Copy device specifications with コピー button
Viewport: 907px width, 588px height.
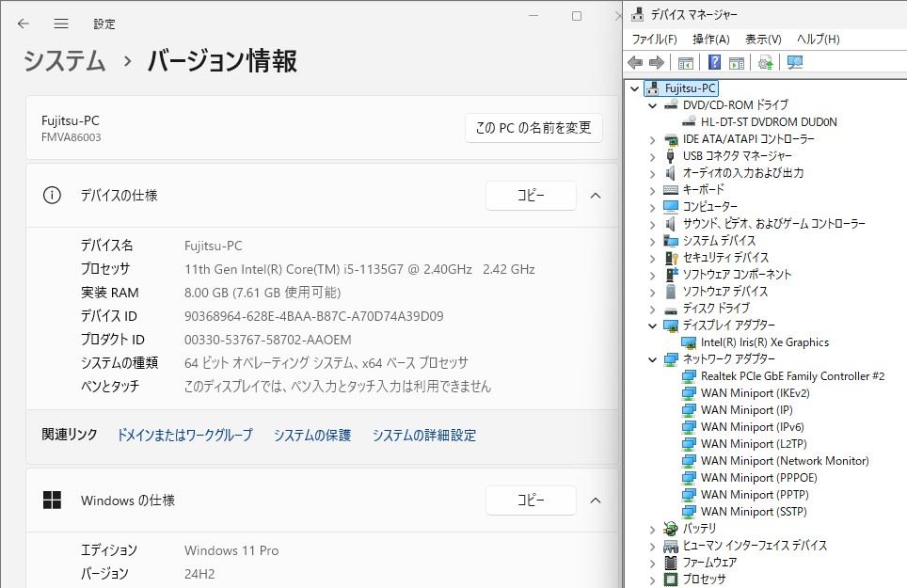coord(531,196)
